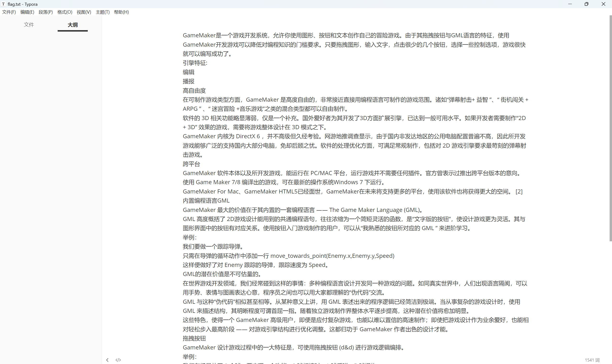Viewport: 612px width, 364px height.
Task: Click the text 'The Game Maker Language (GML)'
Action: click(x=374, y=210)
